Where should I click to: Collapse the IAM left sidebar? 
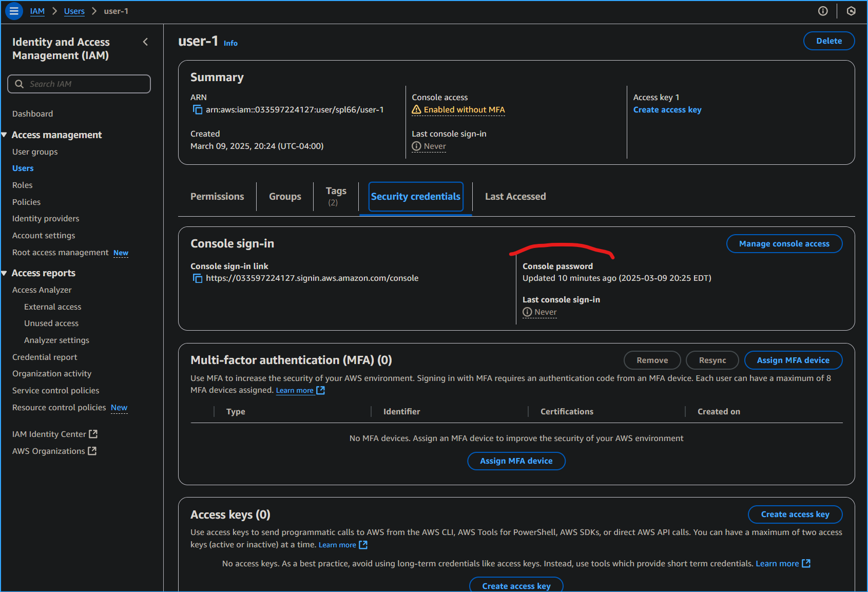pyautogui.click(x=145, y=42)
